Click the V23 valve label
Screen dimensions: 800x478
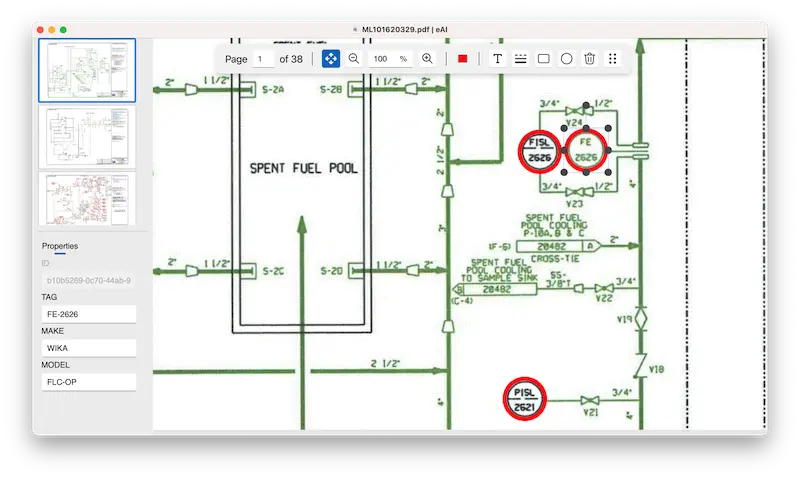(x=574, y=204)
